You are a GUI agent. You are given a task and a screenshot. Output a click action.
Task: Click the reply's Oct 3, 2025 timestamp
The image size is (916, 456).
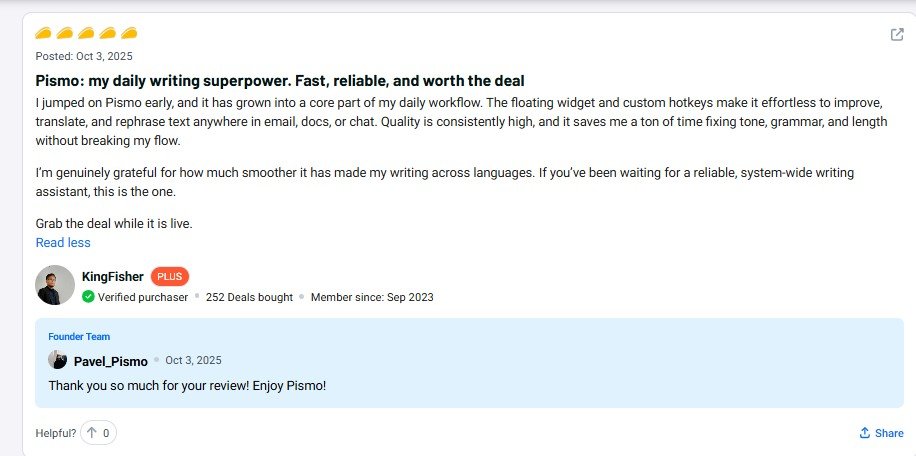click(x=193, y=360)
